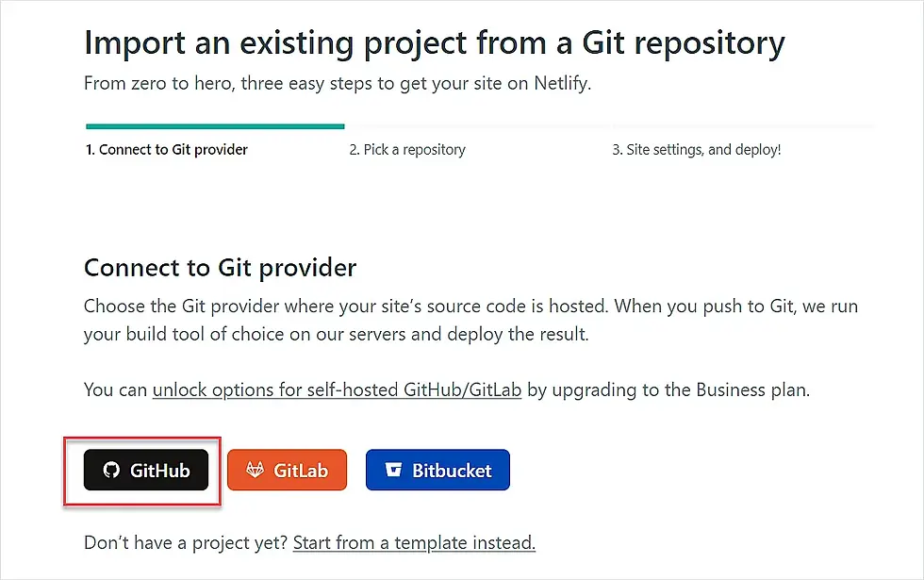924x580 pixels.
Task: Click the From zero to hero subtitle
Action: tap(338, 84)
